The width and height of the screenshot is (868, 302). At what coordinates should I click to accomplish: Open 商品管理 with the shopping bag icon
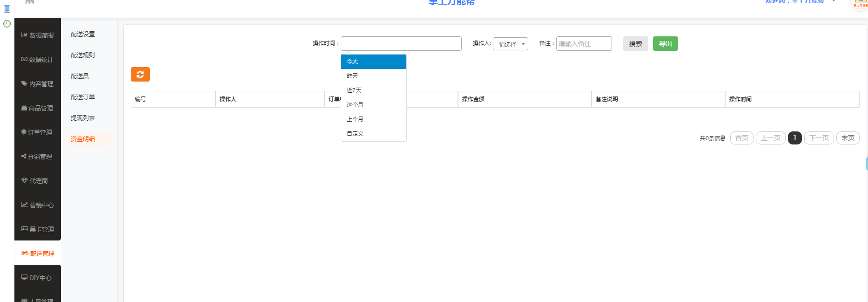[x=38, y=108]
